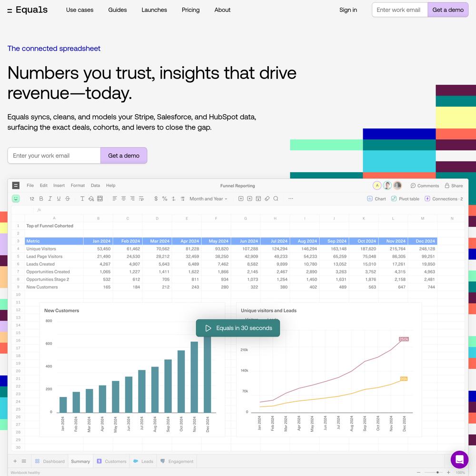Click the zoom slider handle
This screenshot has width=476, height=476.
coord(437,472)
